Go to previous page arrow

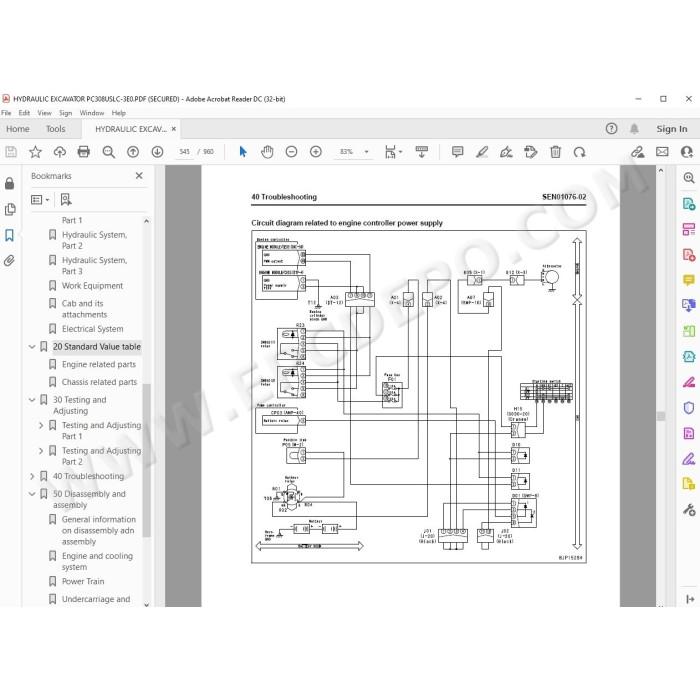(133, 152)
